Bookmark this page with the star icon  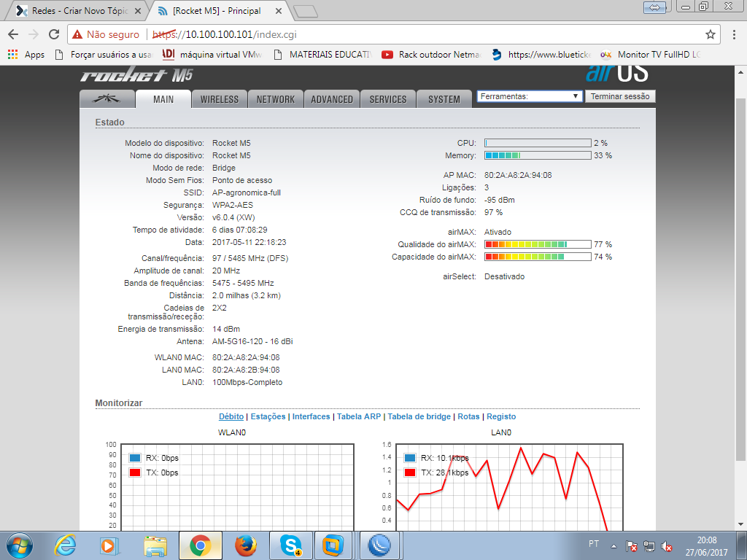pos(711,34)
